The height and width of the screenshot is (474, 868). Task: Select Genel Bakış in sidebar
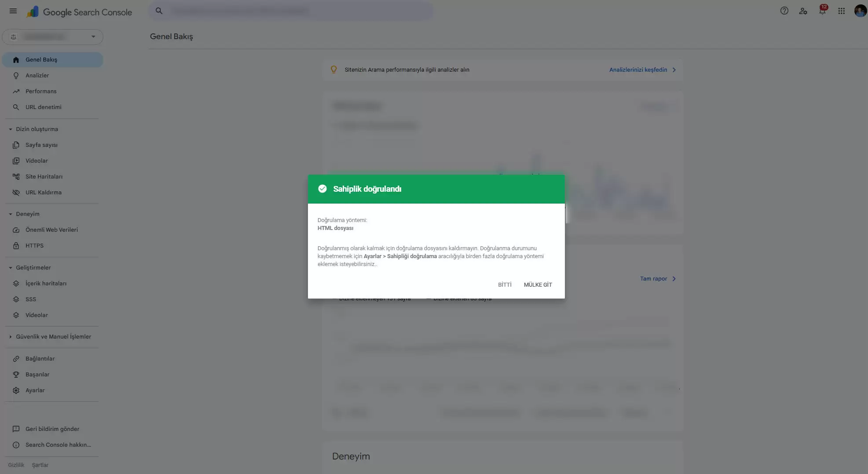[x=53, y=60]
